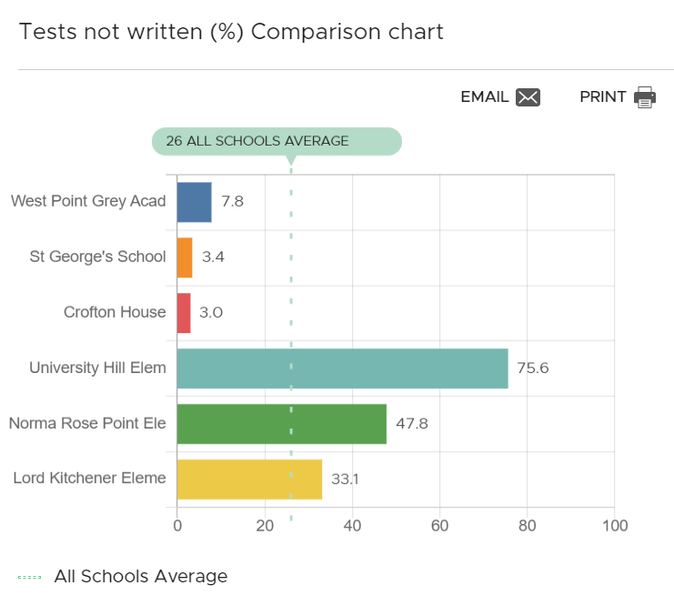
Task: Click the West Point Grey Acad label
Action: (x=88, y=201)
